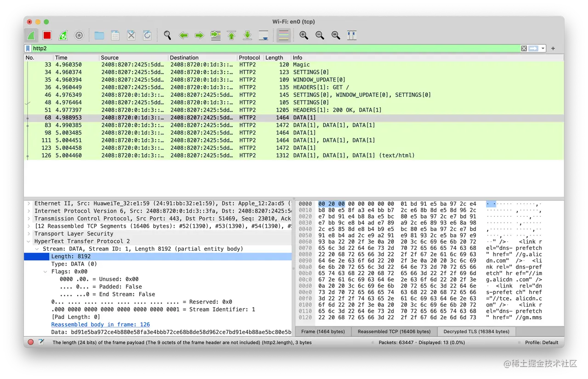This screenshot has width=588, height=379.
Task: Sort by the Info column header
Action: 428,57
